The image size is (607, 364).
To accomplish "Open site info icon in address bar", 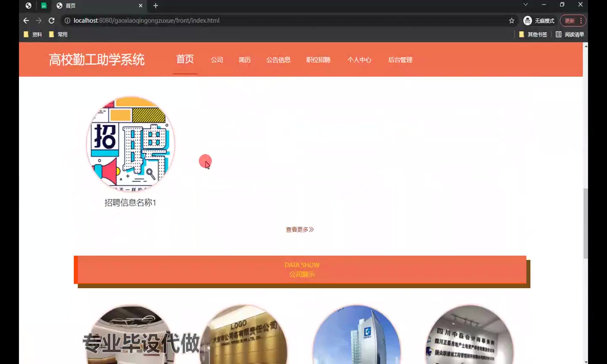I will tap(67, 21).
